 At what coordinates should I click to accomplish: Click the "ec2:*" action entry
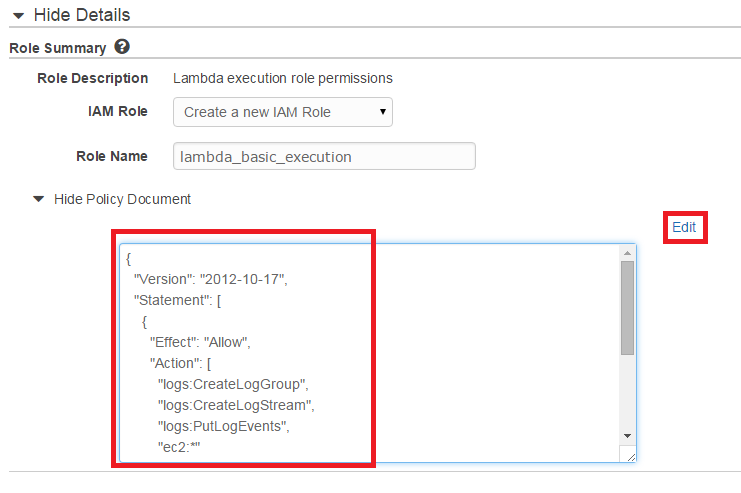[x=179, y=447]
